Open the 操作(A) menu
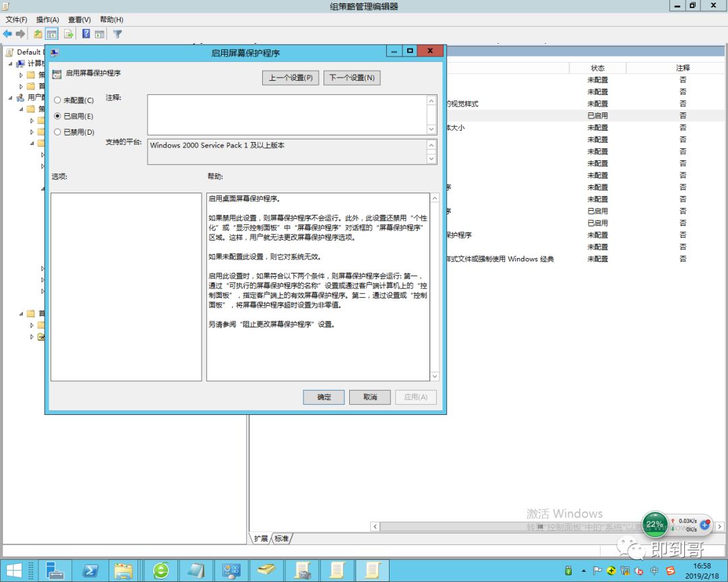 (x=47, y=20)
